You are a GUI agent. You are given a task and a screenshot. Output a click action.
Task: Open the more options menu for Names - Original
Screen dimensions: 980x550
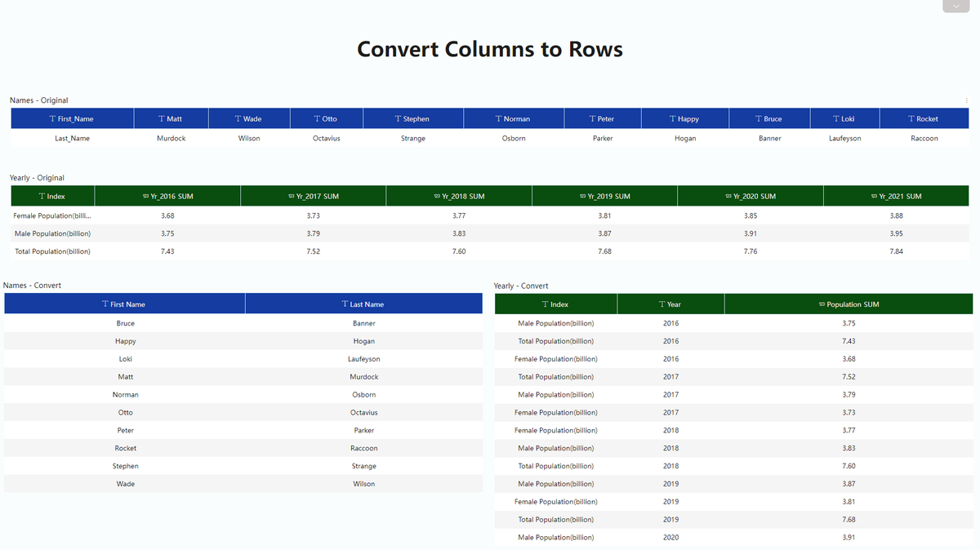coord(966,100)
